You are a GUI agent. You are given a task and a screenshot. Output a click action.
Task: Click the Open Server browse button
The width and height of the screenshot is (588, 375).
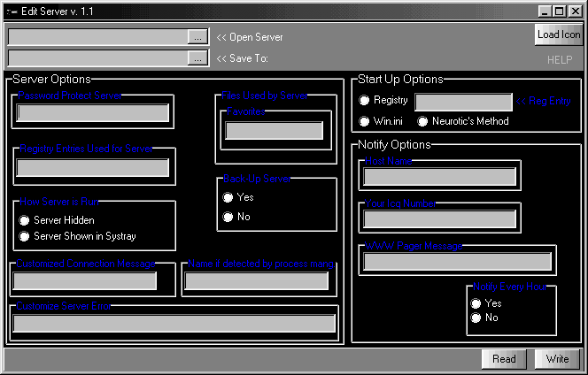[x=197, y=36]
